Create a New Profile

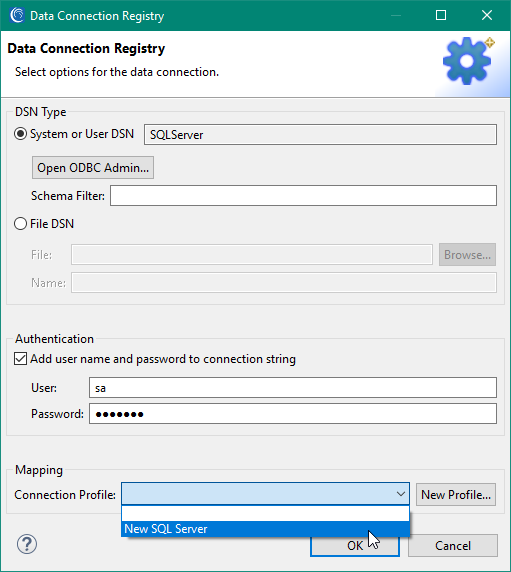(456, 495)
